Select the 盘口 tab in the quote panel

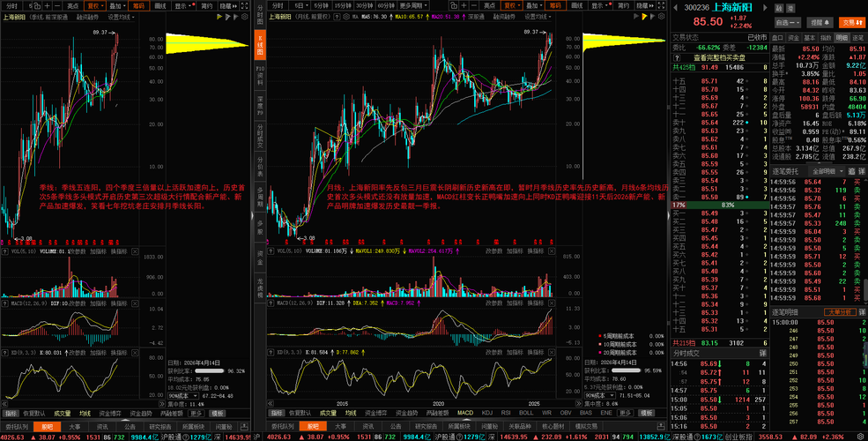point(778,37)
